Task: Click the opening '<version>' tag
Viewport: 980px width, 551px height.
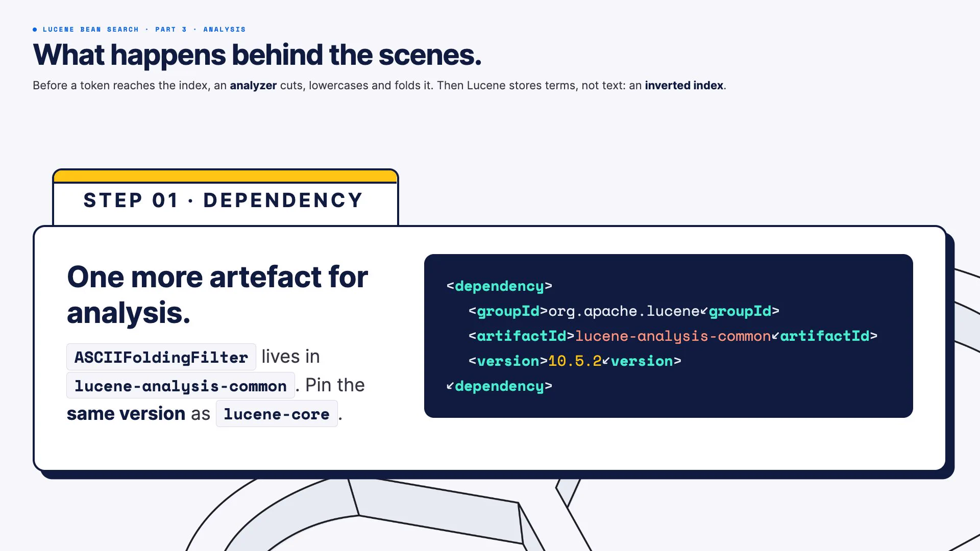Action: (x=508, y=361)
